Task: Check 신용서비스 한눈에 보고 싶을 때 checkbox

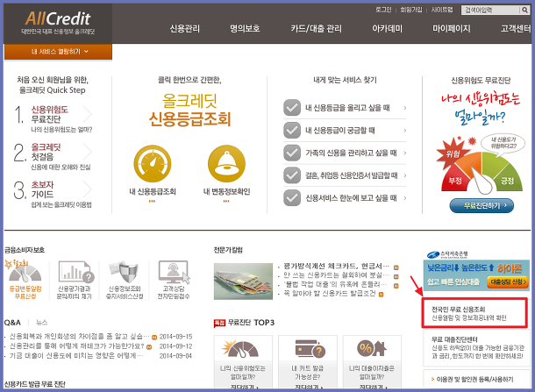Action: coord(292,198)
